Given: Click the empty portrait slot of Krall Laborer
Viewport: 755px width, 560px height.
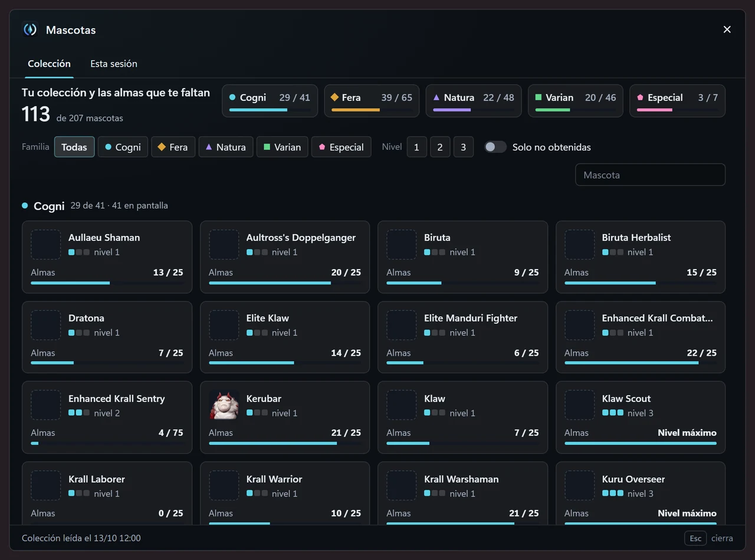Looking at the screenshot, I should [x=46, y=486].
